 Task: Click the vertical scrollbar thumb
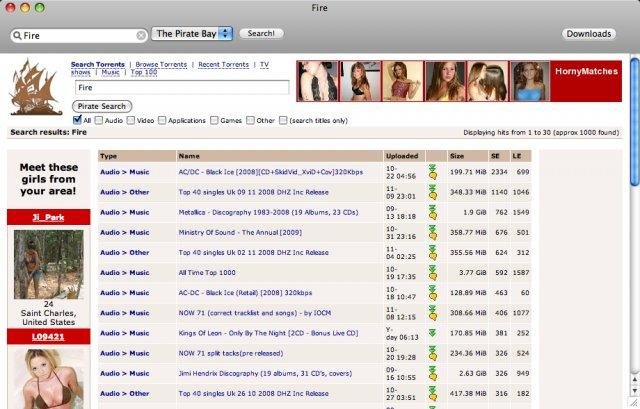[x=634, y=124]
